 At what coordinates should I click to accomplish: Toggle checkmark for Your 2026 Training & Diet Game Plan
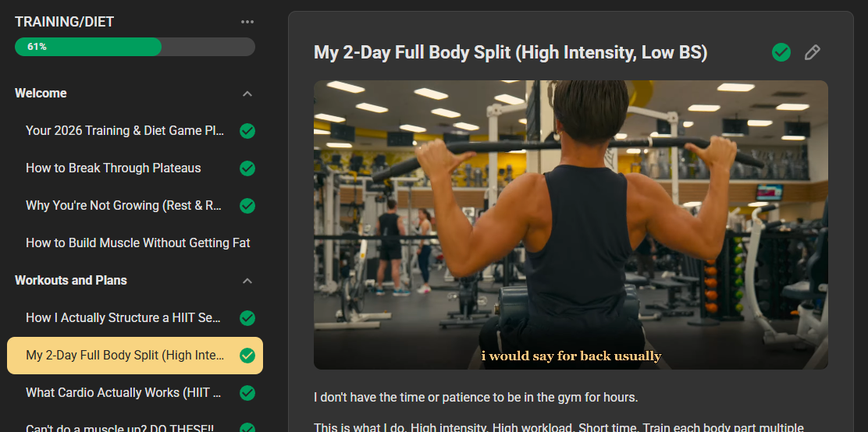[247, 131]
